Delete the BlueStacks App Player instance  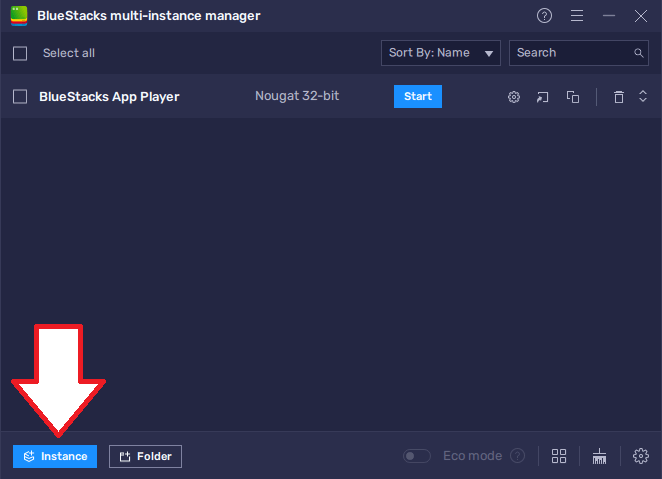[619, 97]
